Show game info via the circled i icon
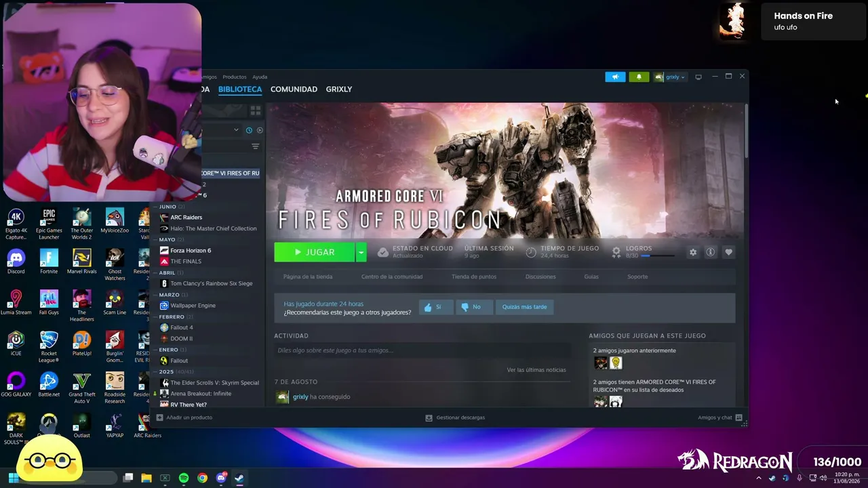The image size is (868, 488). [x=711, y=252]
